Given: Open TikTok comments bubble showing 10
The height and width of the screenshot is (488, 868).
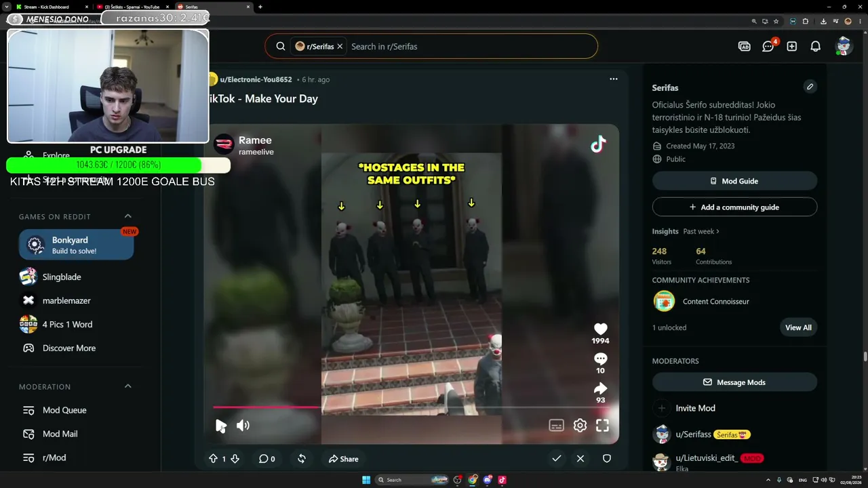Looking at the screenshot, I should pyautogui.click(x=601, y=359).
